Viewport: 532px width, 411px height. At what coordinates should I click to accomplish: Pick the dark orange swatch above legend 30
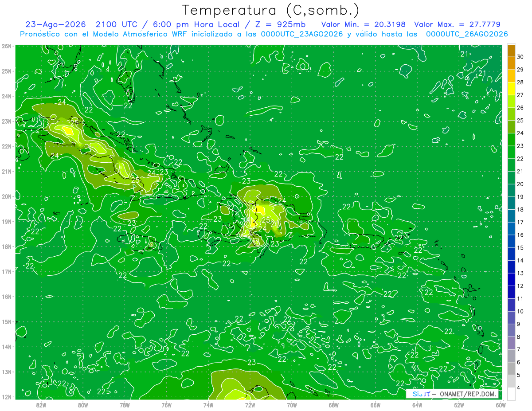511,51
